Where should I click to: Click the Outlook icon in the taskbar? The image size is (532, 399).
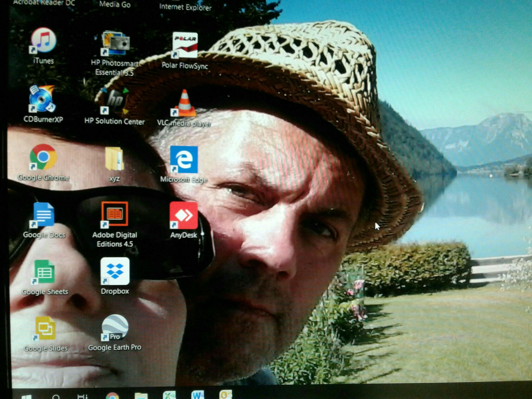coord(226,395)
